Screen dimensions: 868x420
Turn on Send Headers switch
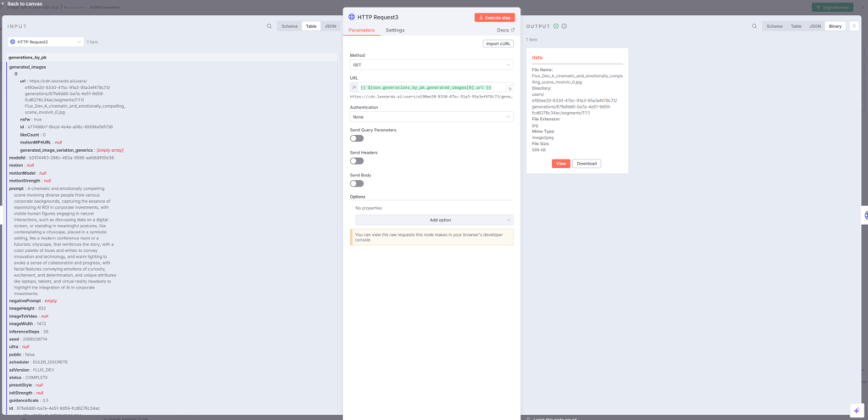click(357, 160)
